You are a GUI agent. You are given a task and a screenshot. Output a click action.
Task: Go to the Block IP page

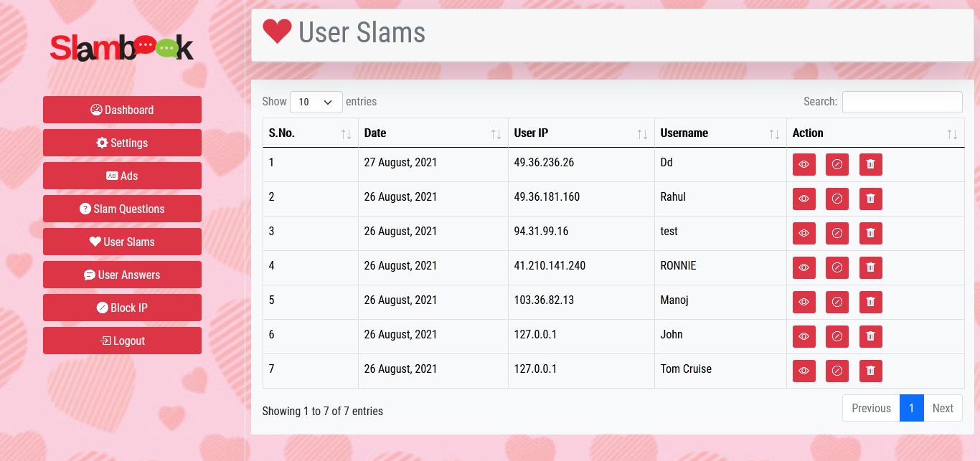[x=122, y=308]
